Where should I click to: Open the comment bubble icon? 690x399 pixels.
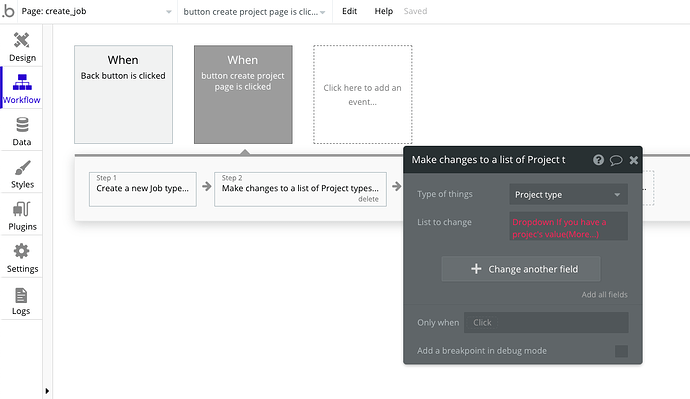pyautogui.click(x=616, y=160)
